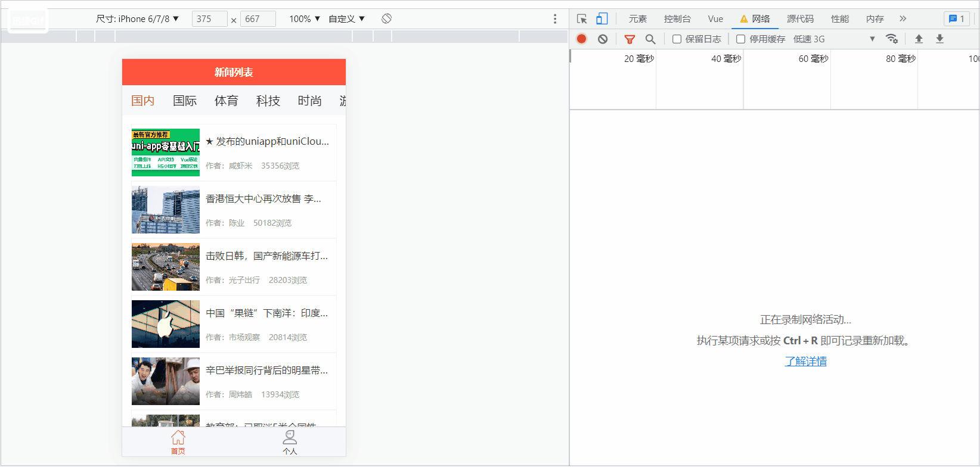Click author line 作者：周炜皓 13934浏览
This screenshot has height=467, width=980.
(x=253, y=394)
